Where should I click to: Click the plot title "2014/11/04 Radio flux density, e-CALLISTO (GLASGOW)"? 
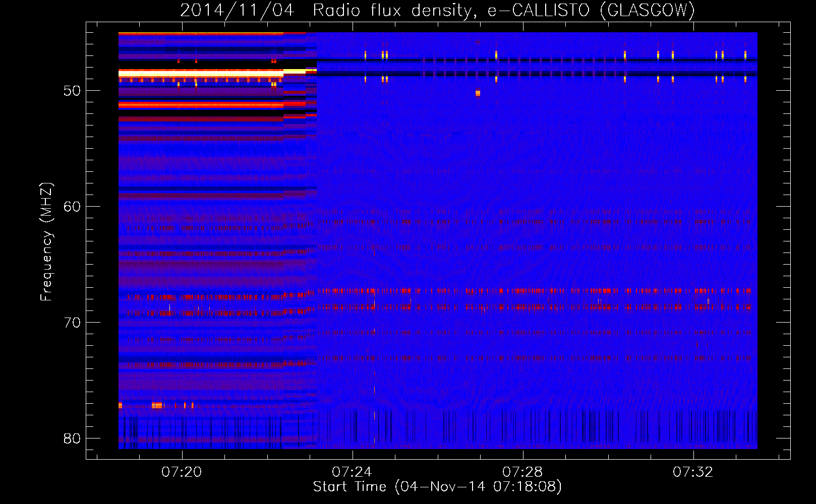pos(437,10)
